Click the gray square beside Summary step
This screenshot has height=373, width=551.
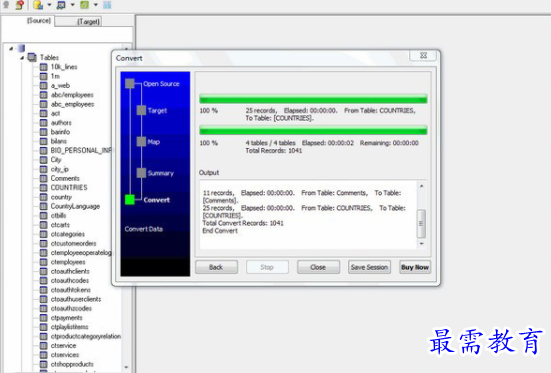pyautogui.click(x=141, y=173)
